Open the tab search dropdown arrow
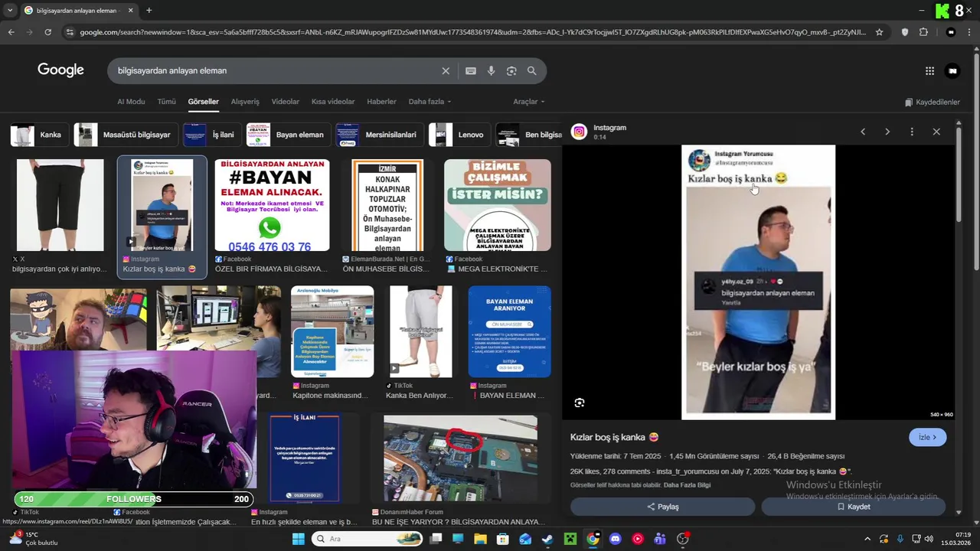The width and height of the screenshot is (980, 551). point(10,11)
